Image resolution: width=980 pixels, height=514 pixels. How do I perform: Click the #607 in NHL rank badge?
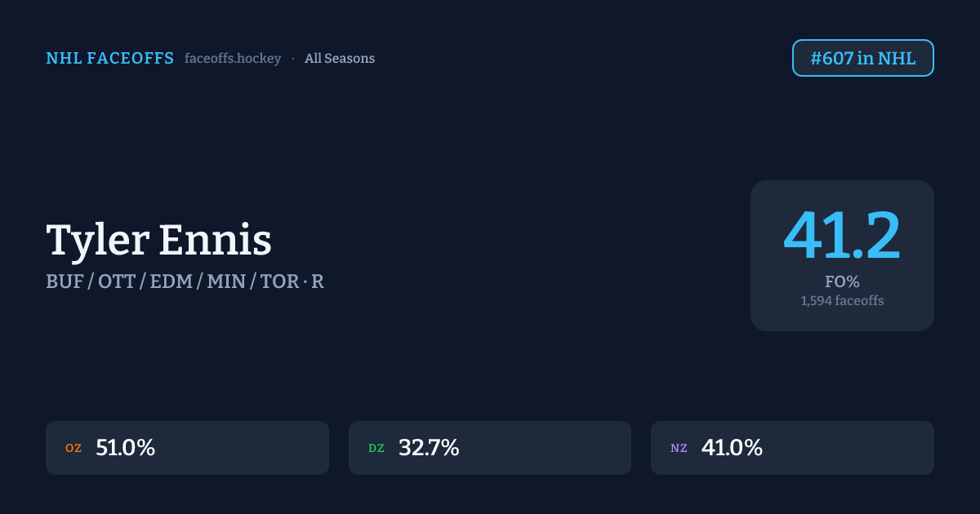[862, 58]
